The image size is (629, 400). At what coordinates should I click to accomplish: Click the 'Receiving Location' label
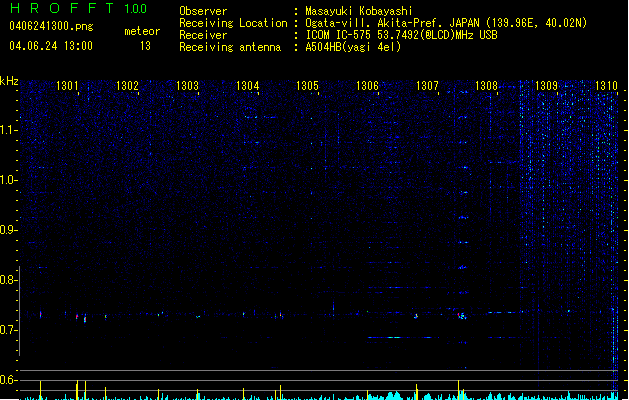[x=233, y=23]
